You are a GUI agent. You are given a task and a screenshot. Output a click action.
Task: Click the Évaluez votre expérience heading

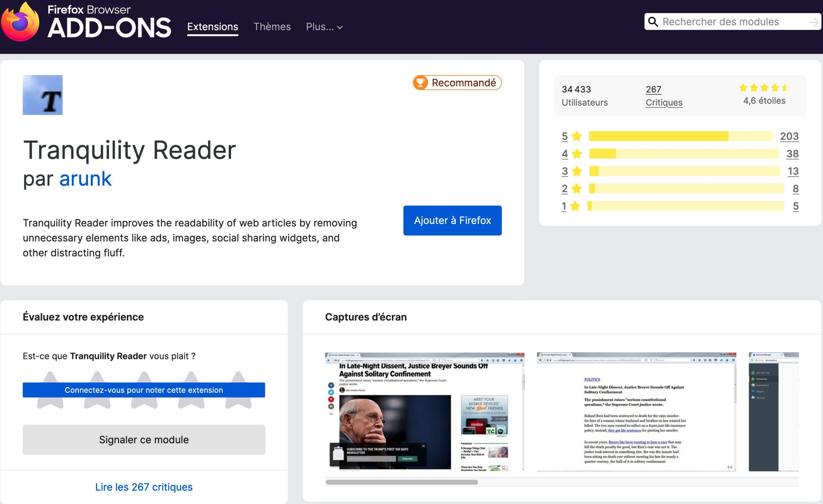83,317
